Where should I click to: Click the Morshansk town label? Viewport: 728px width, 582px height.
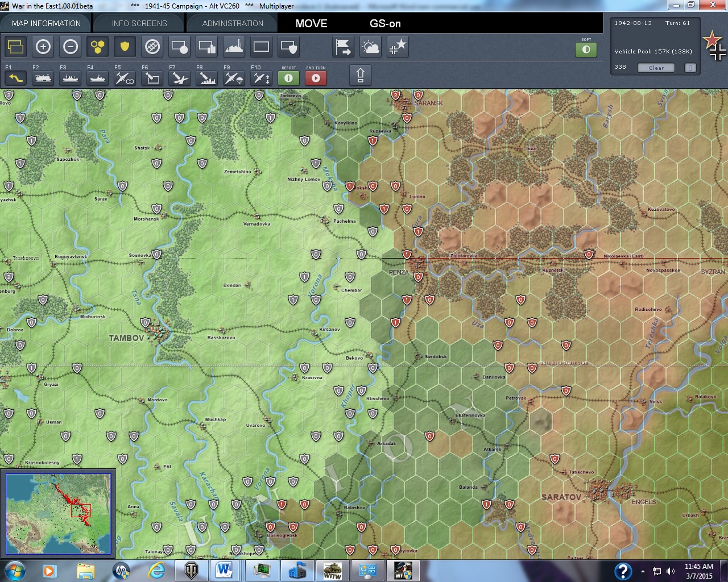tap(146, 219)
